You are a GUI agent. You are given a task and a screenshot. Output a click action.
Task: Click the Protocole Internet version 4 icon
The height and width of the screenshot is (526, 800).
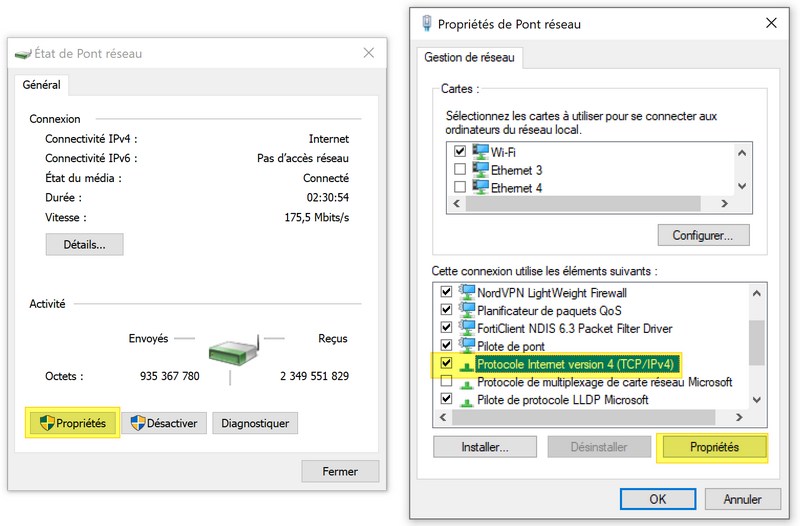[467, 364]
